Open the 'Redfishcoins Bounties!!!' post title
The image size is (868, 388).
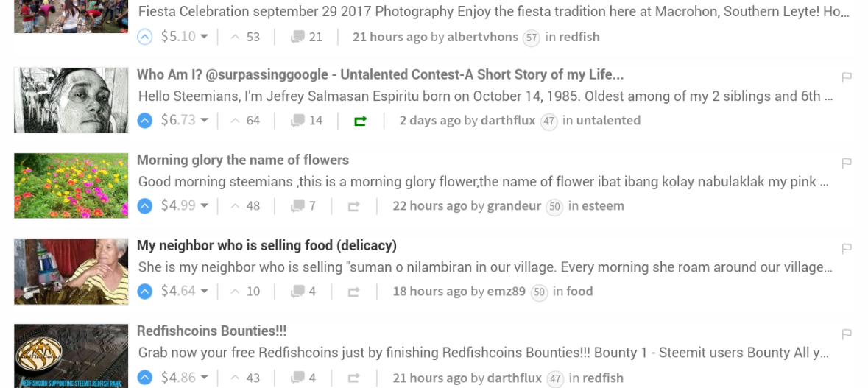tap(211, 331)
